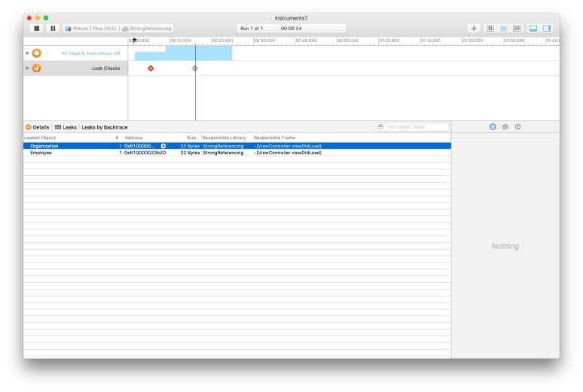Open the filter options icon in search field
Image resolution: width=583 pixels, height=392 pixels.
tap(380, 126)
